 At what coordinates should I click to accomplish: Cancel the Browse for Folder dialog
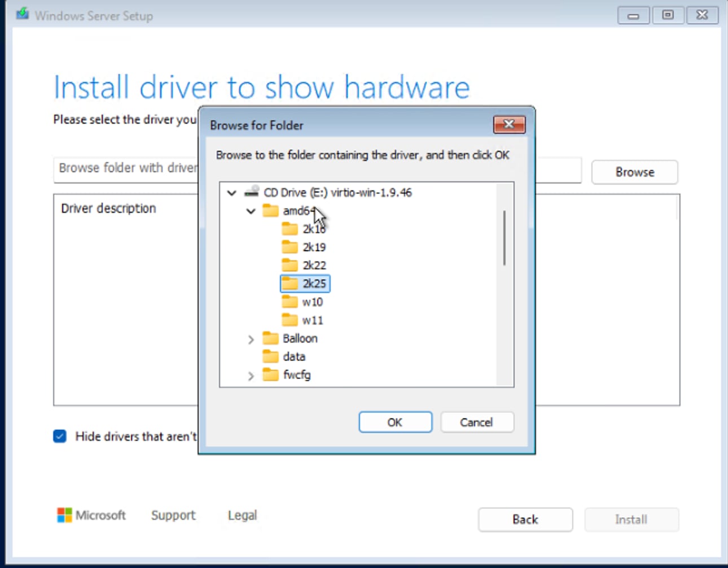click(x=477, y=422)
